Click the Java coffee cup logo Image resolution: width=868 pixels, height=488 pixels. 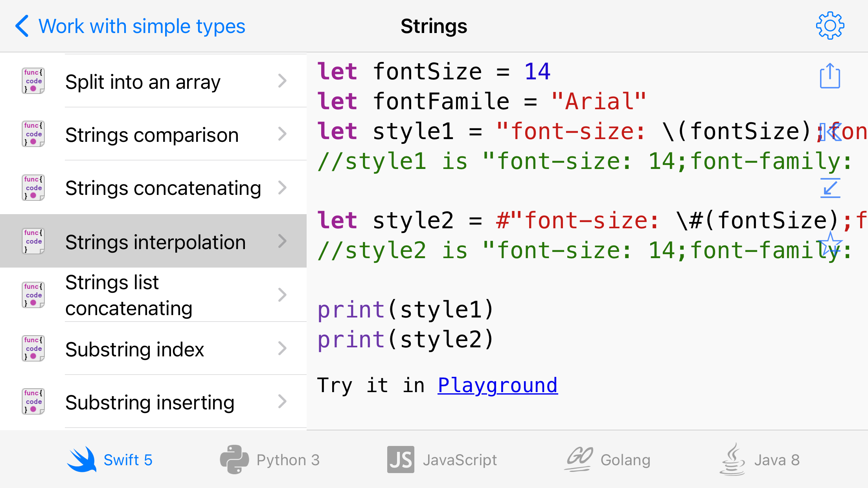click(732, 459)
